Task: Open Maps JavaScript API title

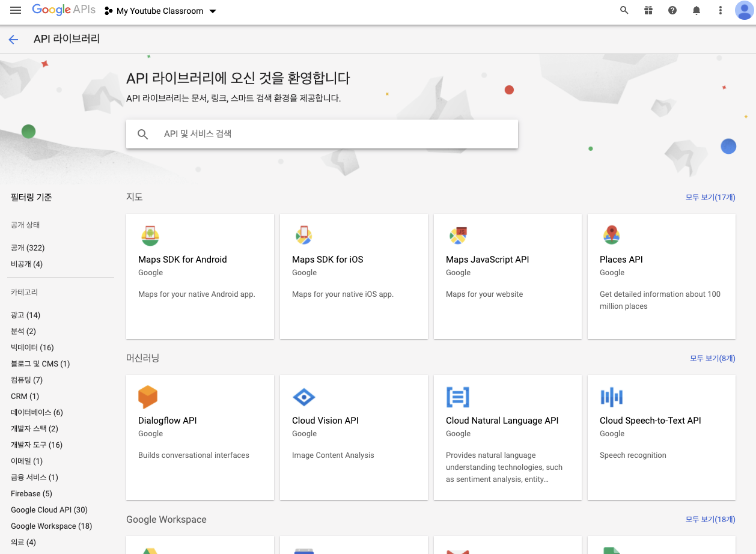Action: click(x=487, y=260)
